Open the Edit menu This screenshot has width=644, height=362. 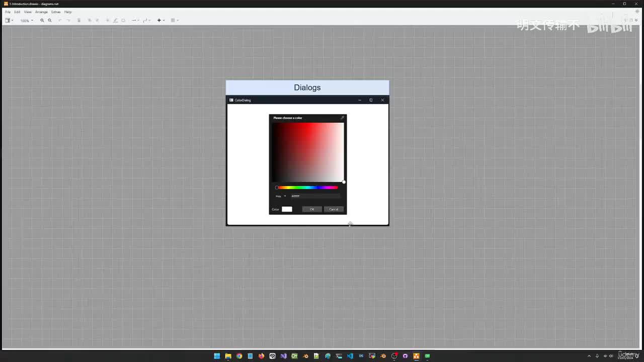[17, 12]
